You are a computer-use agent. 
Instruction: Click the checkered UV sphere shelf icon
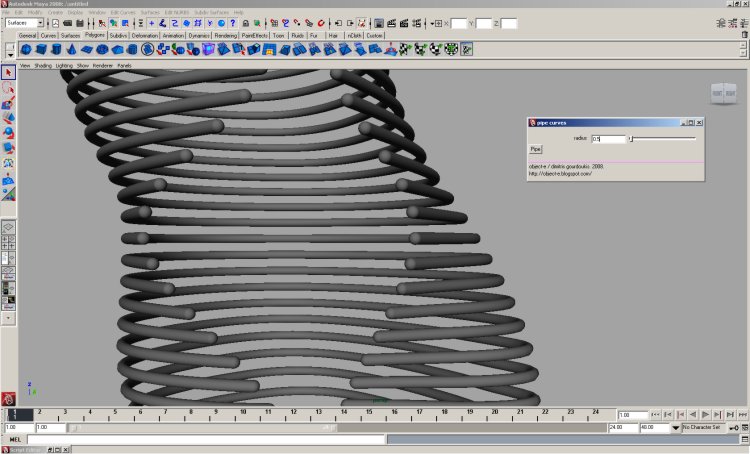[436, 49]
